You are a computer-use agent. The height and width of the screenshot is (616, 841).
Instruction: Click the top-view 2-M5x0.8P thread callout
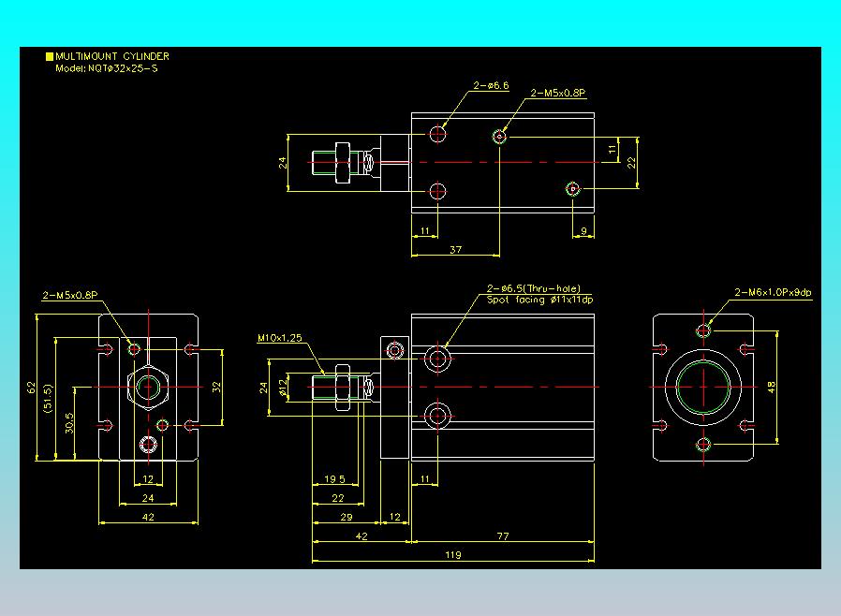click(558, 94)
